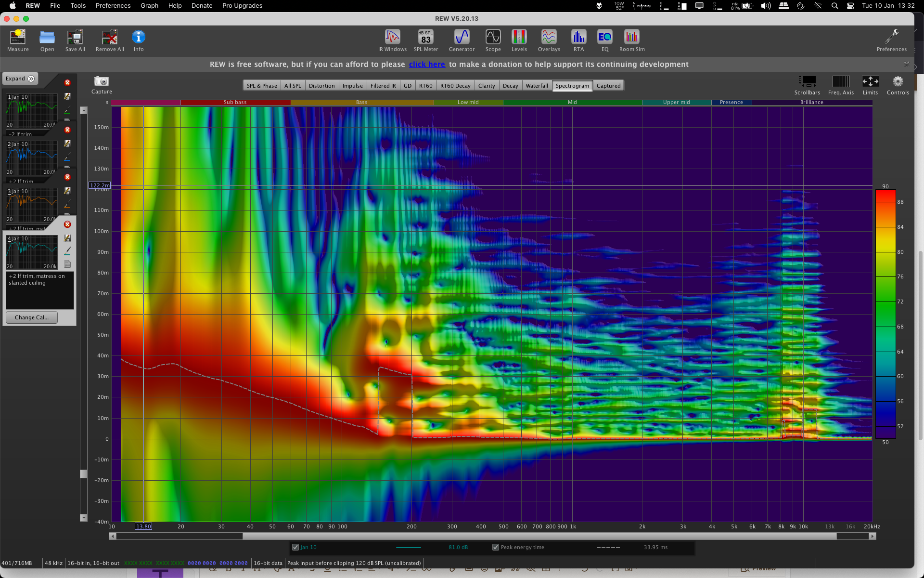
Task: Switch to the Distortion tab
Action: pos(321,86)
